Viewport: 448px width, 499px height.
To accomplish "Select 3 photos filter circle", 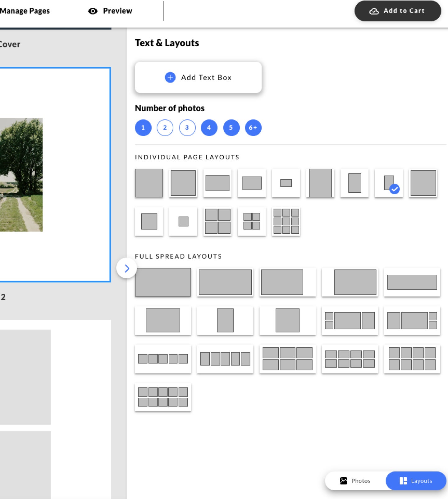I will click(187, 128).
